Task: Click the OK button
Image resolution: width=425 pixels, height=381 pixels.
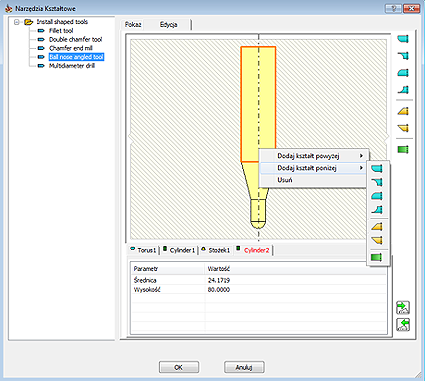Action: pos(179,367)
